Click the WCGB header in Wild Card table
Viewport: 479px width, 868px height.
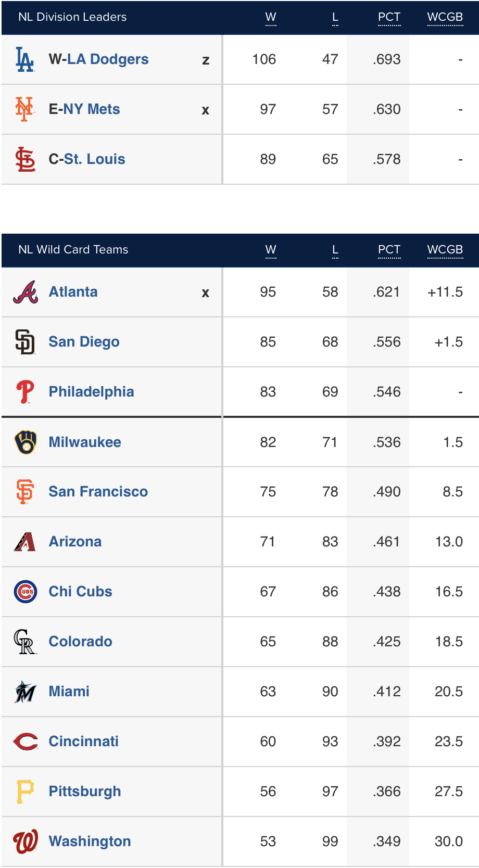coord(445,250)
